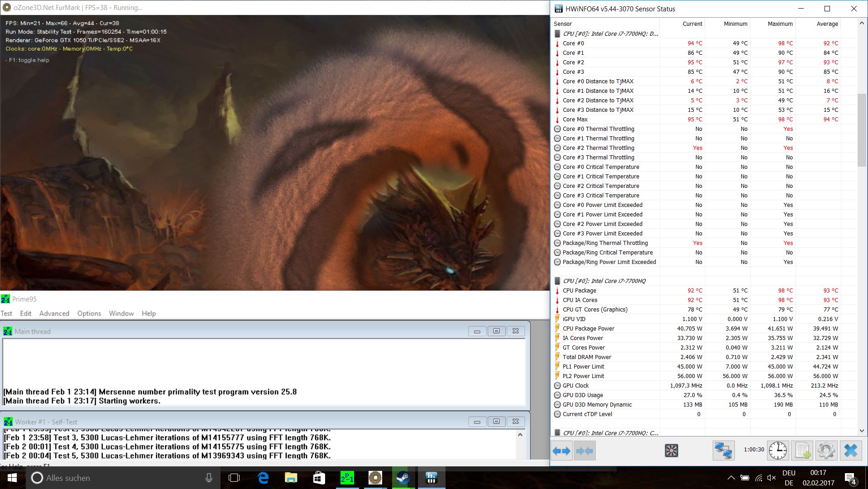868x489 pixels.
Task: Open the Action Center notifications icon
Action: pos(850,478)
